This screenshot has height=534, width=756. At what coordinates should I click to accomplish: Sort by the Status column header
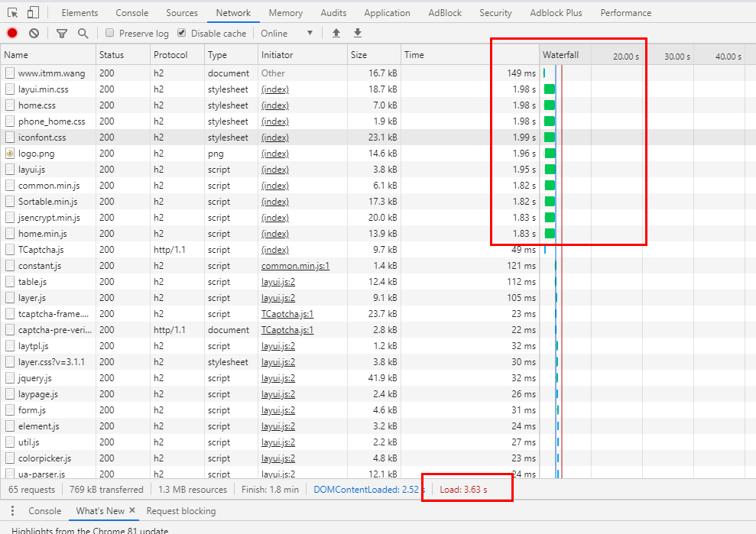[123, 55]
